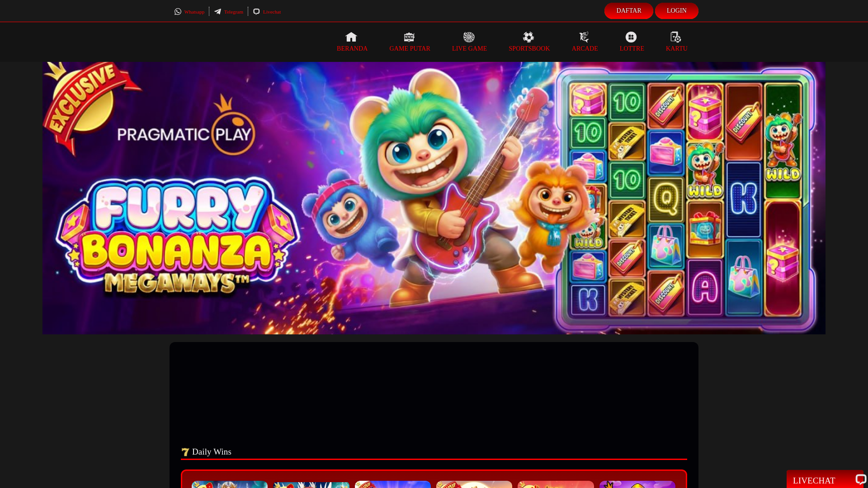Click the Live Game roulette icon
The height and width of the screenshot is (488, 868).
469,37
